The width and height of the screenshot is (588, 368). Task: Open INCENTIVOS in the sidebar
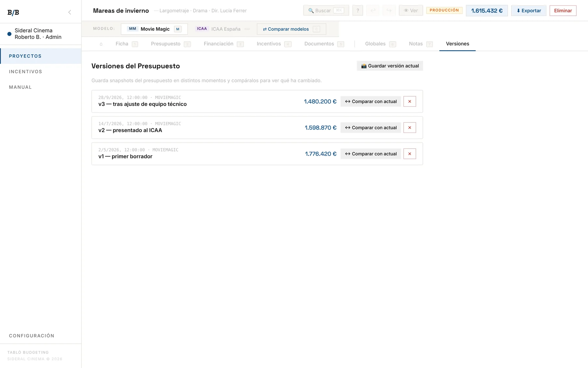[41, 72]
